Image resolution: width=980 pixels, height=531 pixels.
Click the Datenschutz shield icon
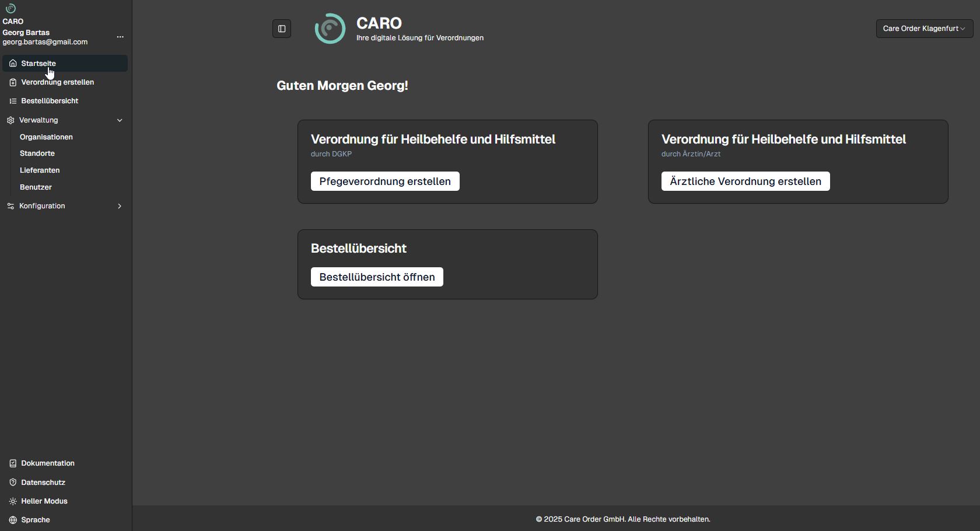(13, 483)
